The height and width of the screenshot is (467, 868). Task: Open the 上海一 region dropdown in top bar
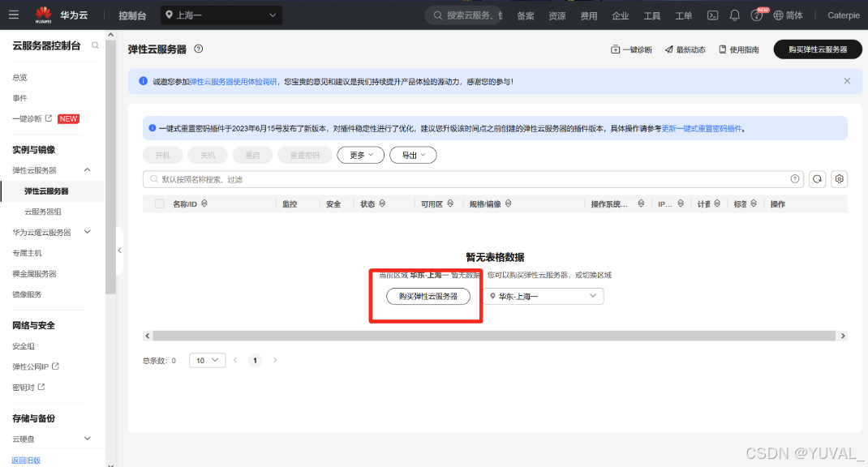(221, 15)
